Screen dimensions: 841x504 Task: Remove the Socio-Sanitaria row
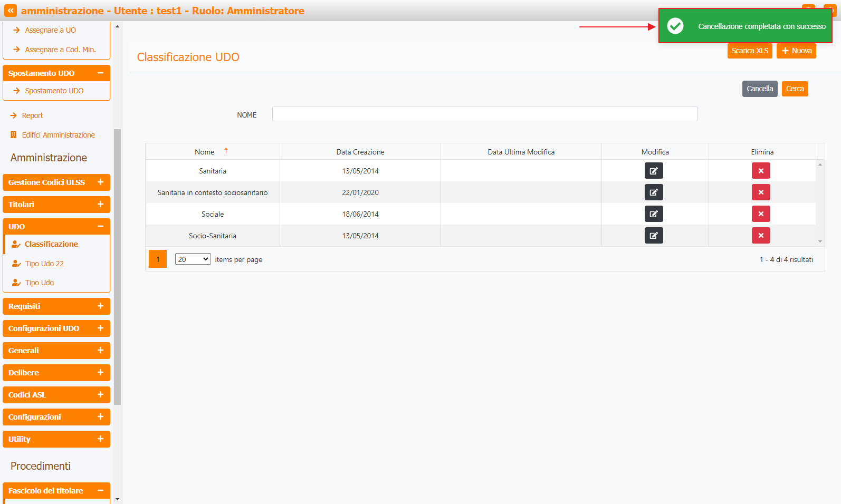coord(760,236)
